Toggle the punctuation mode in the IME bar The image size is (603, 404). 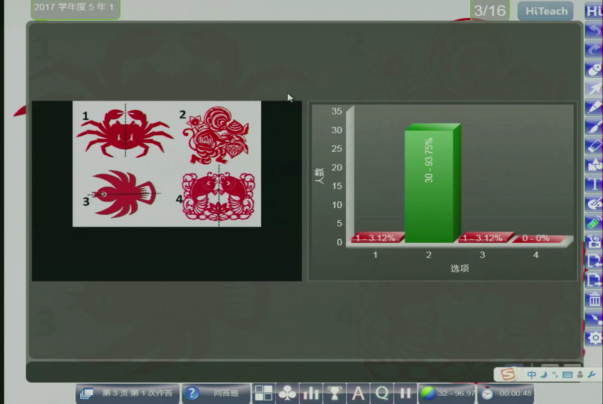point(555,374)
